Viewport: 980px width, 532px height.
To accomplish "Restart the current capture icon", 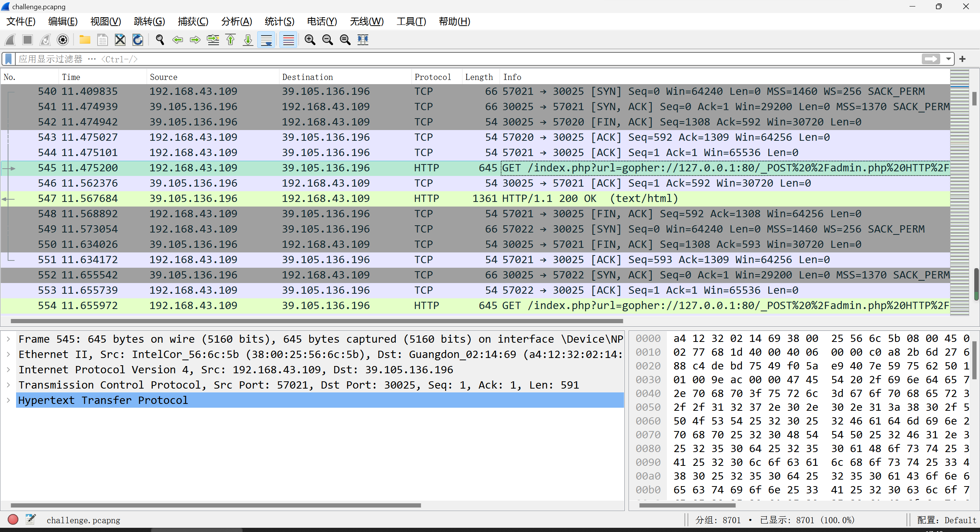I will pos(45,40).
